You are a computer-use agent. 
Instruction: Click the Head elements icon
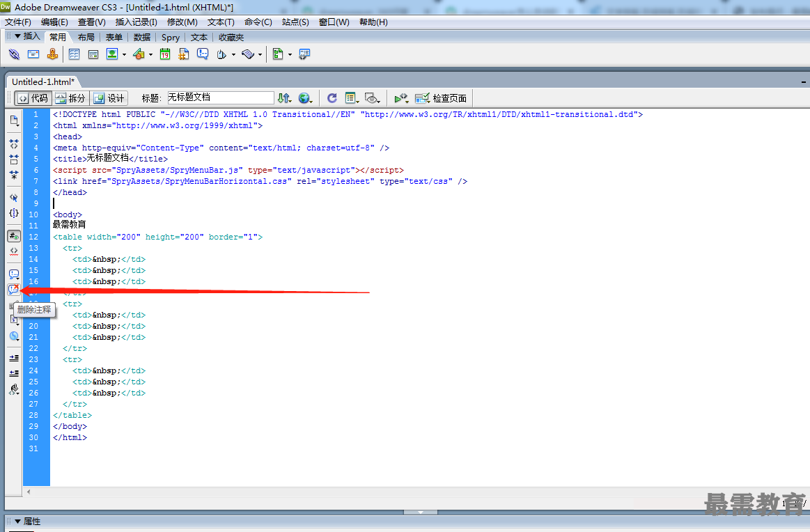[x=221, y=54]
